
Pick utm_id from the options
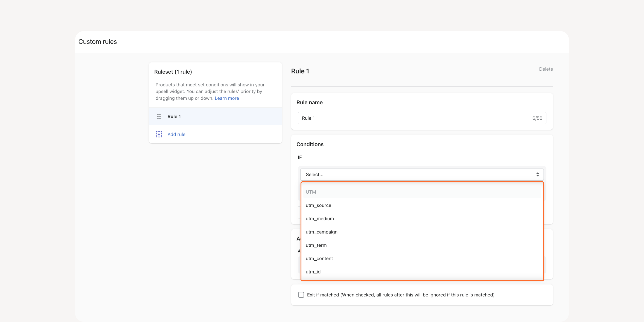(x=422, y=272)
